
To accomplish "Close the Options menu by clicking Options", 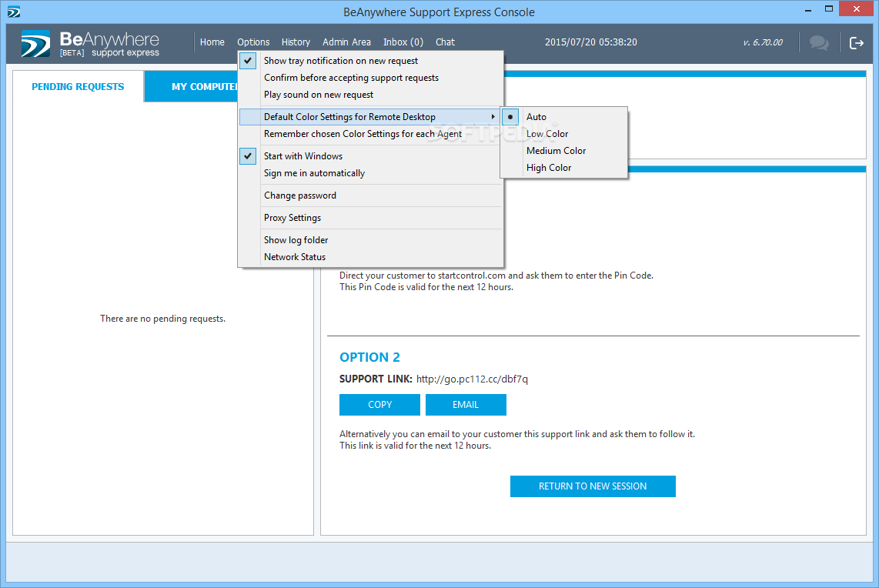I will coord(252,42).
